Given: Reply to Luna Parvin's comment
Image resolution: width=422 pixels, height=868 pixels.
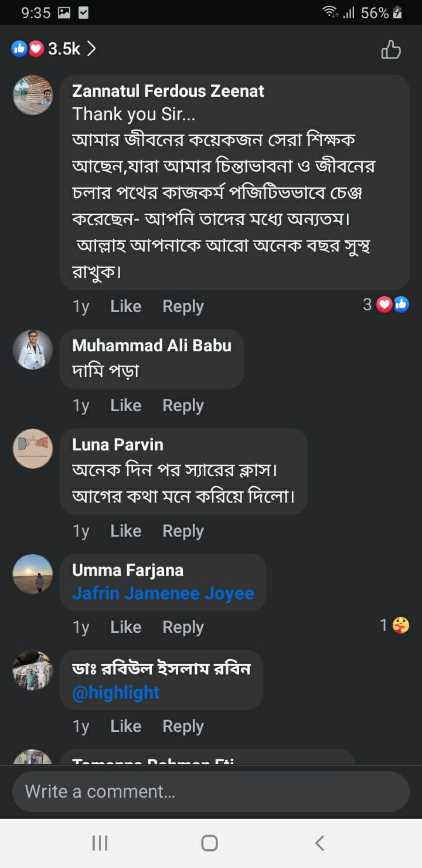Looking at the screenshot, I should pyautogui.click(x=183, y=531).
